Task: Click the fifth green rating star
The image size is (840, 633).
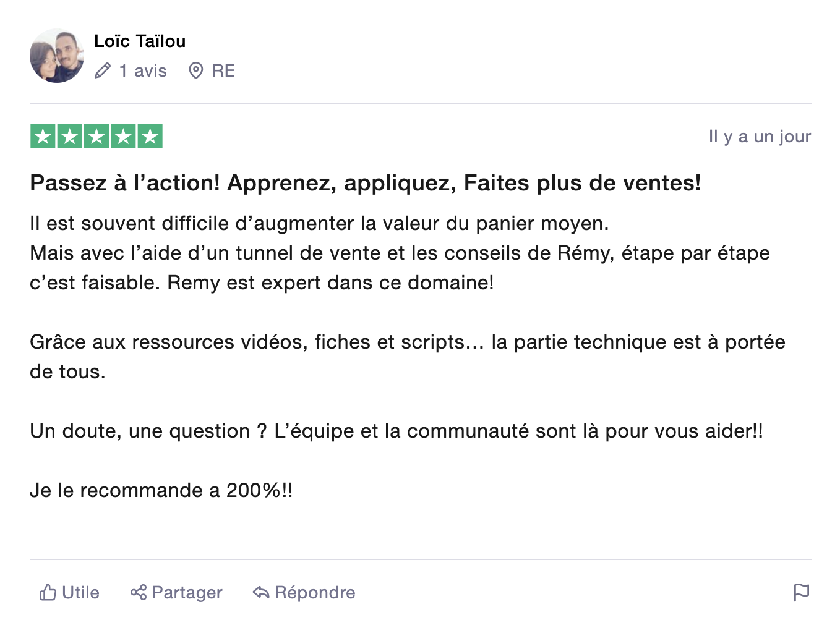Action: pyautogui.click(x=150, y=137)
